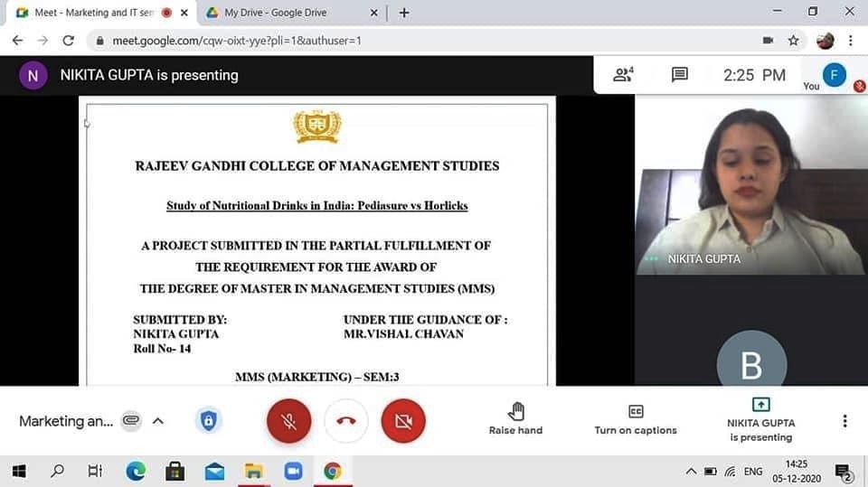Viewport: 868px width, 487px height.
Task: Toggle microphone mute button
Action: (289, 421)
